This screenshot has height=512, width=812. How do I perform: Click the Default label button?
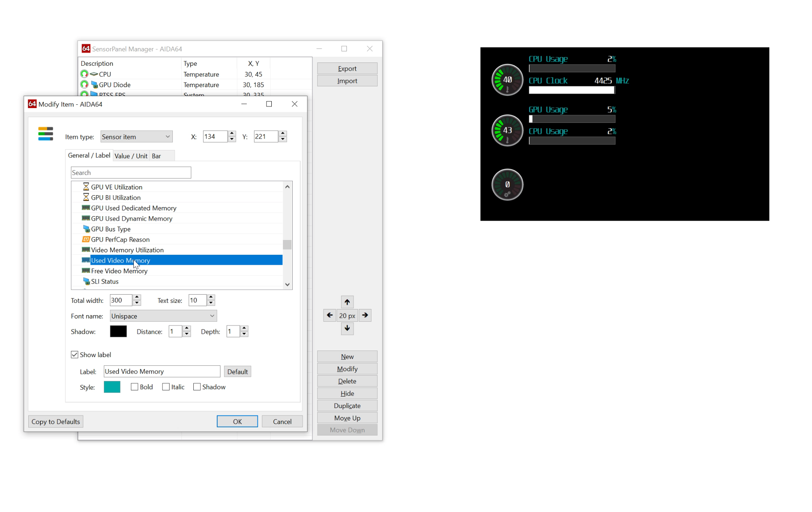tap(238, 371)
